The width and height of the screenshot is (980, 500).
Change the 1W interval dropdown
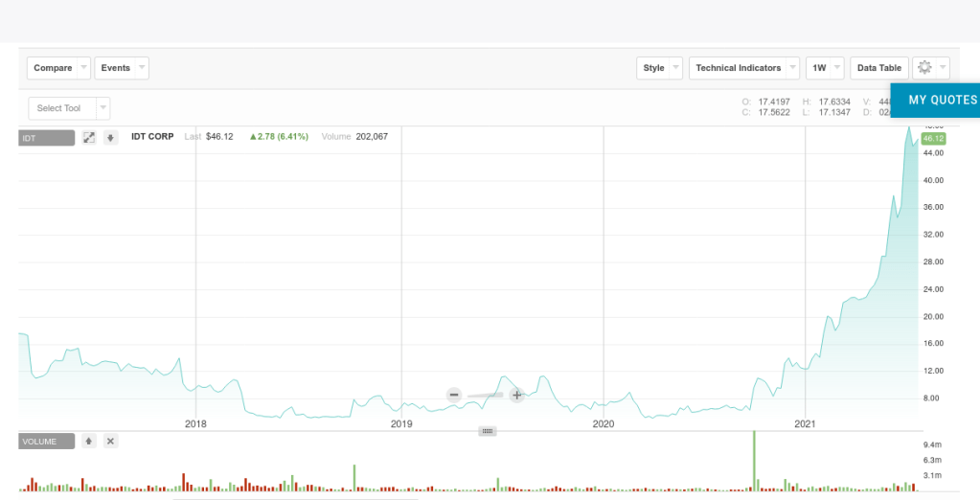826,68
